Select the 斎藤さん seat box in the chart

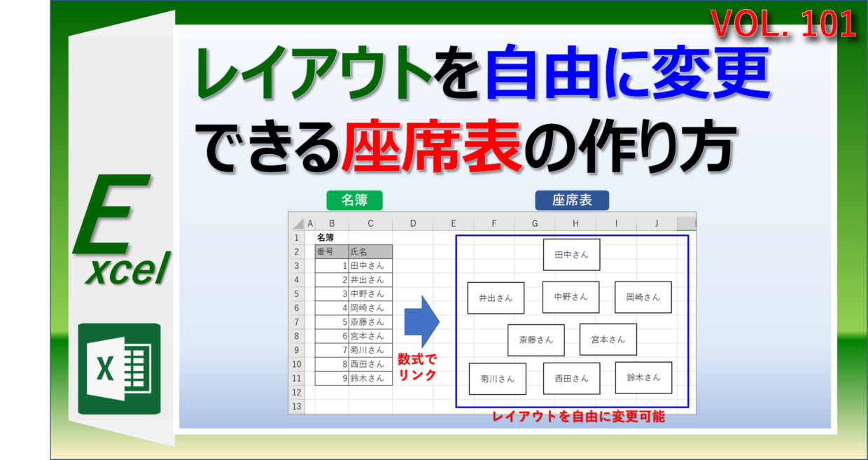coord(536,340)
